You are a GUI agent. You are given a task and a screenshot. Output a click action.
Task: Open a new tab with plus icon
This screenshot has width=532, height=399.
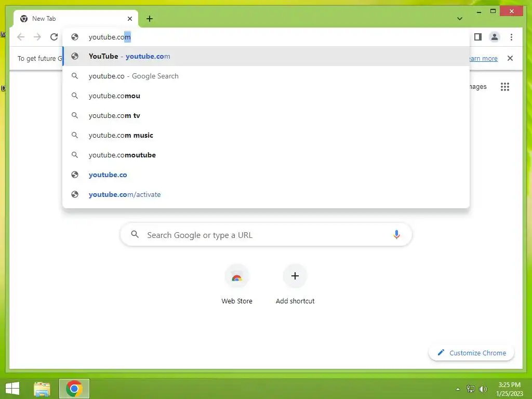click(x=150, y=19)
